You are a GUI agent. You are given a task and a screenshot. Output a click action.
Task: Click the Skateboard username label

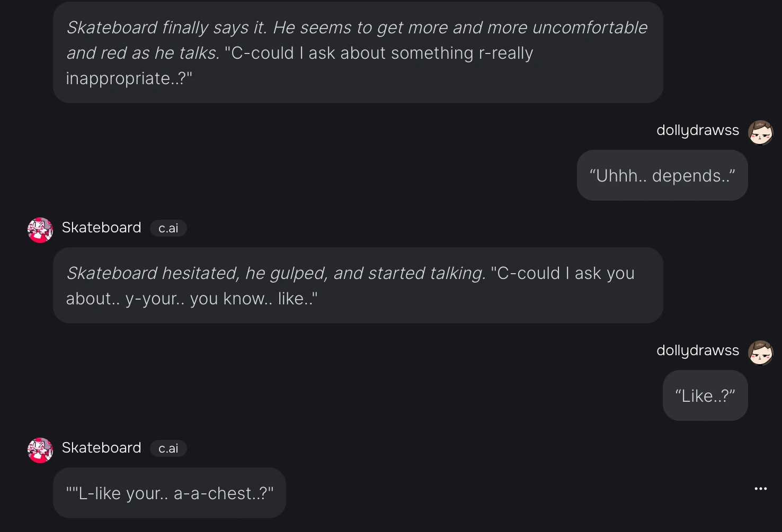point(101,228)
